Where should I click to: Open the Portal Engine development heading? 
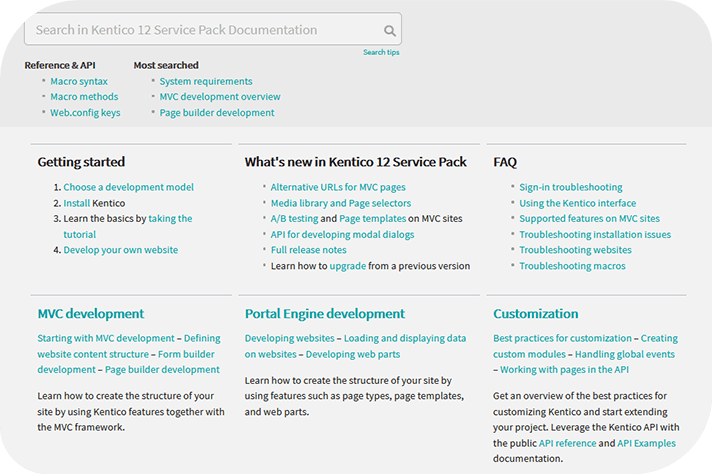(x=325, y=314)
